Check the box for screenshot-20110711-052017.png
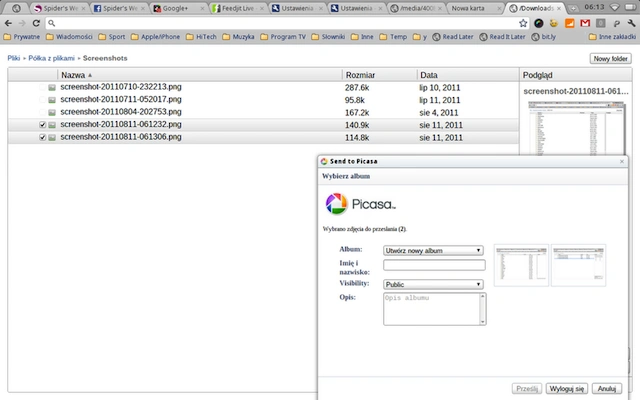 click(x=42, y=100)
